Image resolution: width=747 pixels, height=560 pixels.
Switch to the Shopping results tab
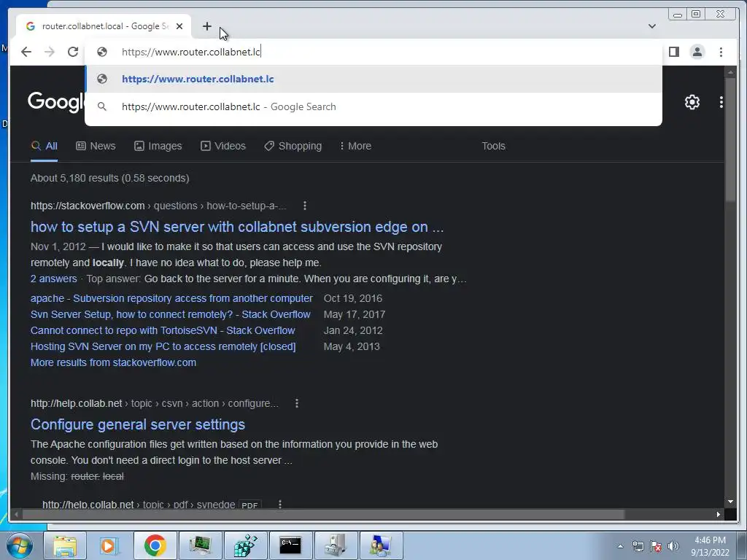[x=293, y=146]
